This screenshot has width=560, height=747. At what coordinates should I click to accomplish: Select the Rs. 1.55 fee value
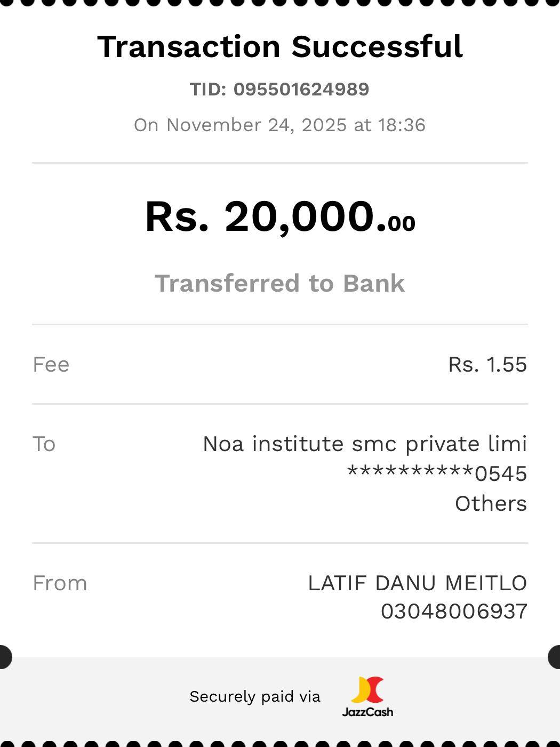487,365
